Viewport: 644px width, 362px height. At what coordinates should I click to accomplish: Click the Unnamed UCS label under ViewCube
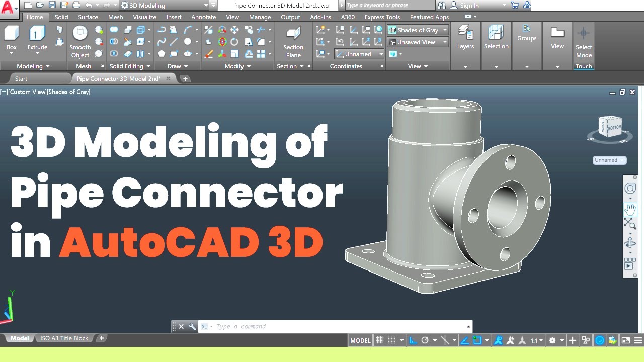pyautogui.click(x=609, y=160)
